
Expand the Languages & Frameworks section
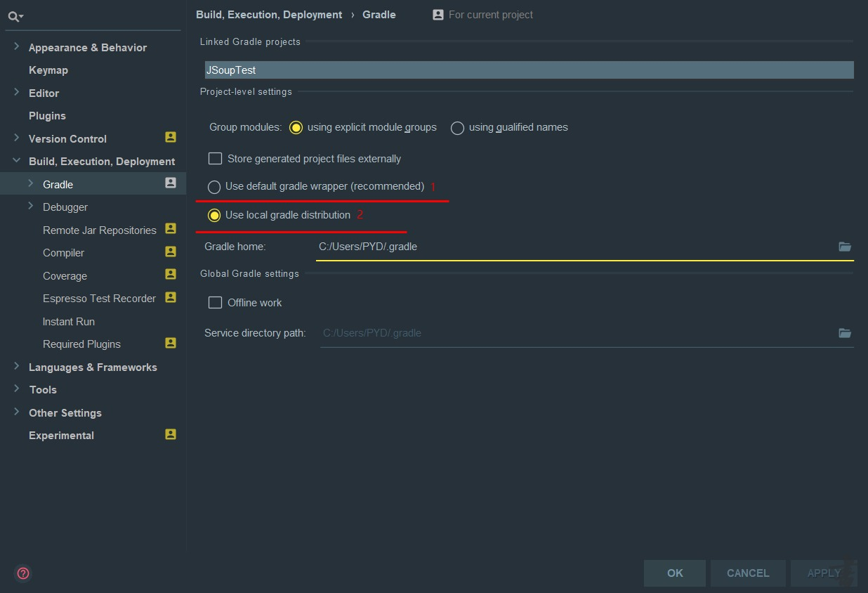pyautogui.click(x=15, y=367)
